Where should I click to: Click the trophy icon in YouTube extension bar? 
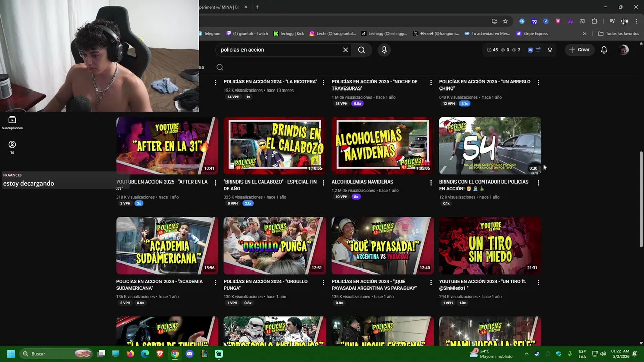550,50
